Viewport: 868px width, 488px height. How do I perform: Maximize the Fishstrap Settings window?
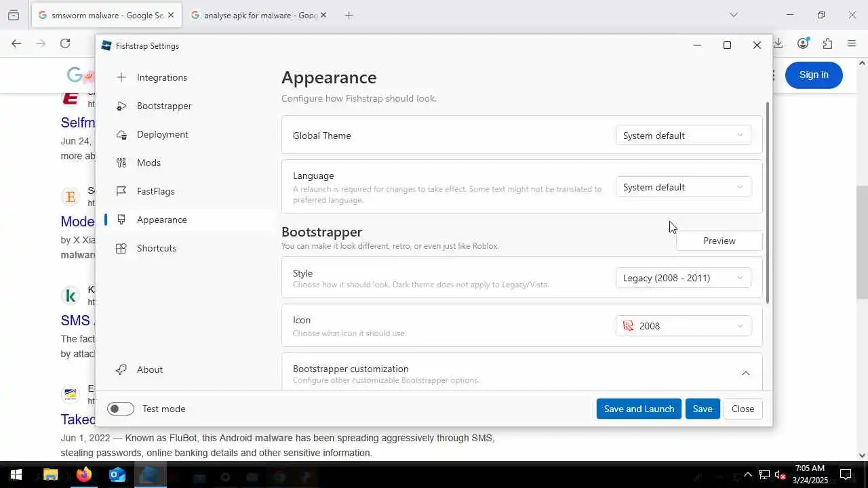point(727,45)
